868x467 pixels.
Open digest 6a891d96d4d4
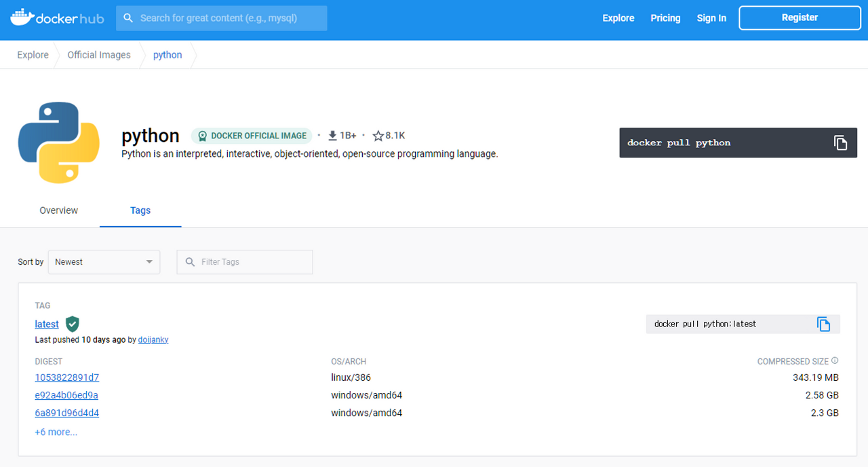coord(67,413)
